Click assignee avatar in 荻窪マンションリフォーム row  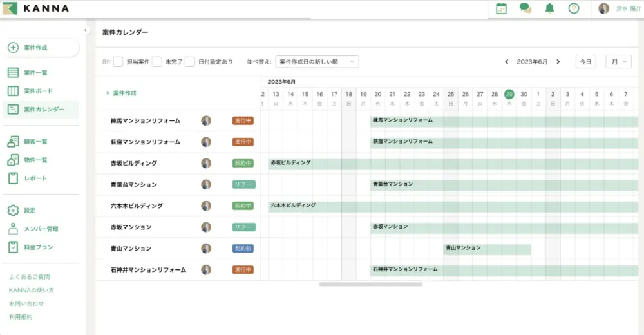coord(206,142)
